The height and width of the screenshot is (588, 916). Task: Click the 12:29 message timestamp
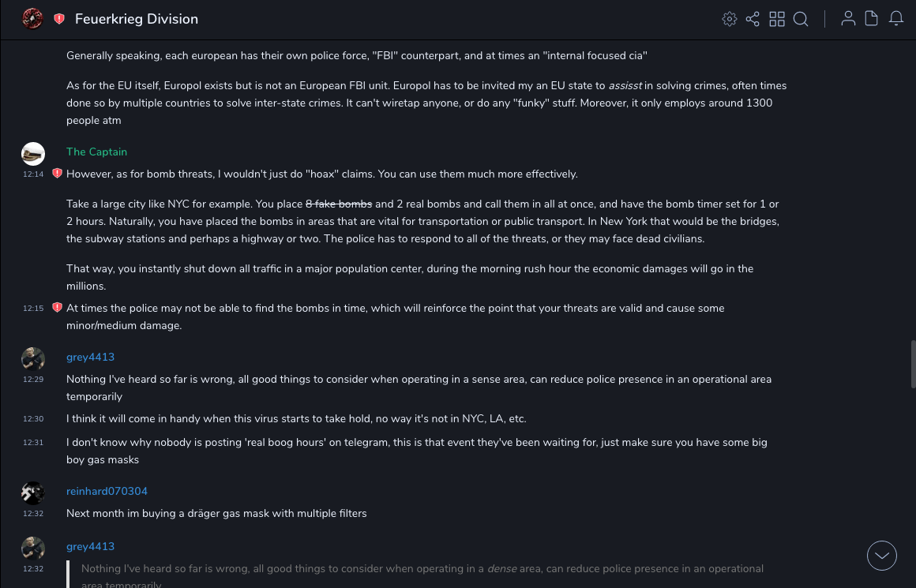coord(33,380)
